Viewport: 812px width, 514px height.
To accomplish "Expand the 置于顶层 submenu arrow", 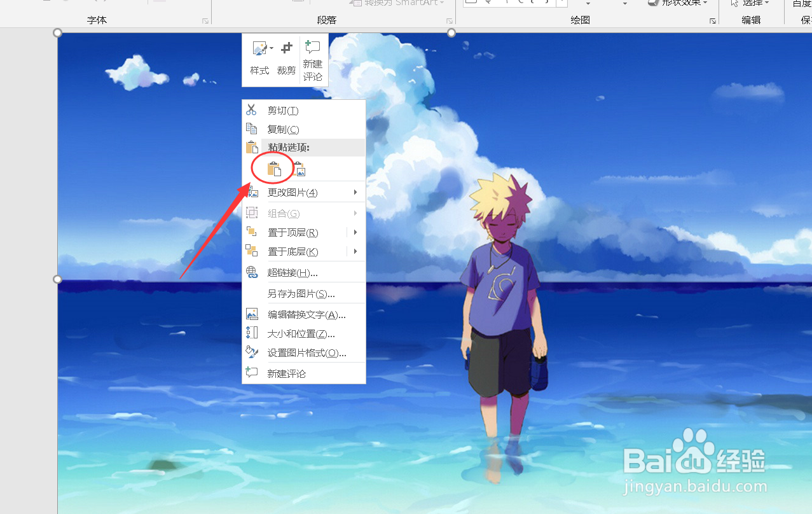I will (x=356, y=232).
